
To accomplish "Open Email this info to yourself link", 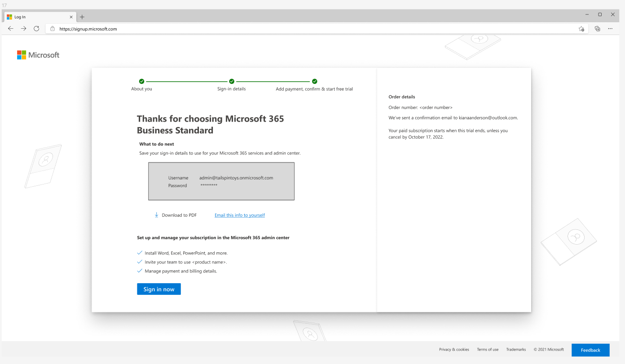I will tap(240, 215).
